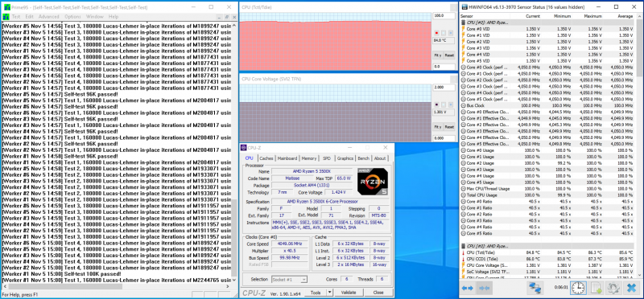
Task: Click CPU-Z Tools button
Action: coord(316,293)
